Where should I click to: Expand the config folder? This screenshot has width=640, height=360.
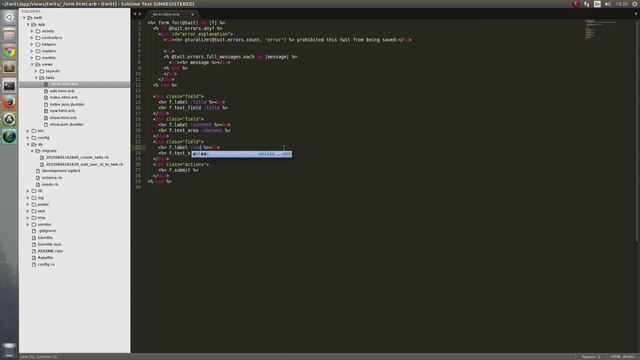click(x=28, y=138)
